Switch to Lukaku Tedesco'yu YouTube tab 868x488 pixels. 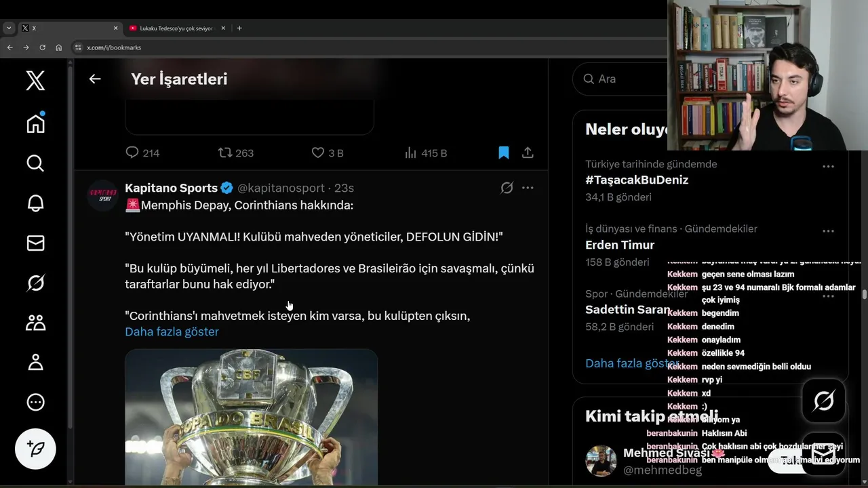coord(176,28)
